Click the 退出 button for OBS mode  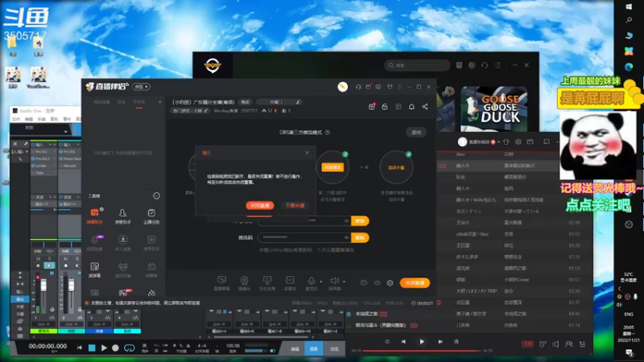416,132
